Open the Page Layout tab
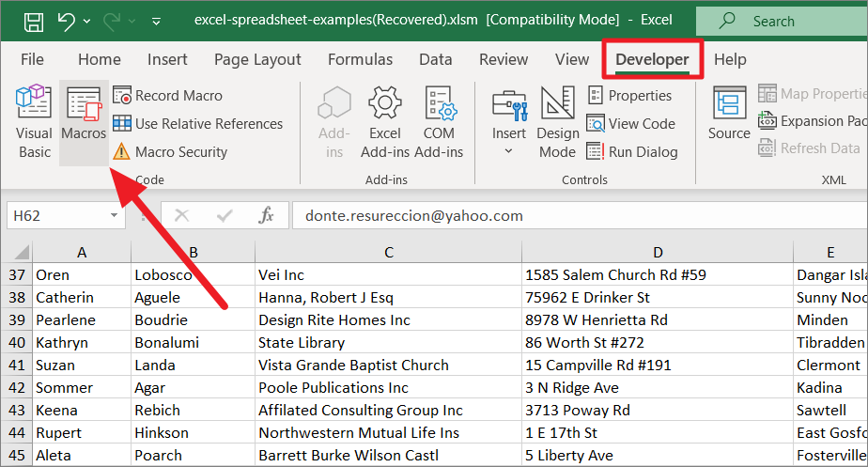868x467 pixels. (x=257, y=59)
